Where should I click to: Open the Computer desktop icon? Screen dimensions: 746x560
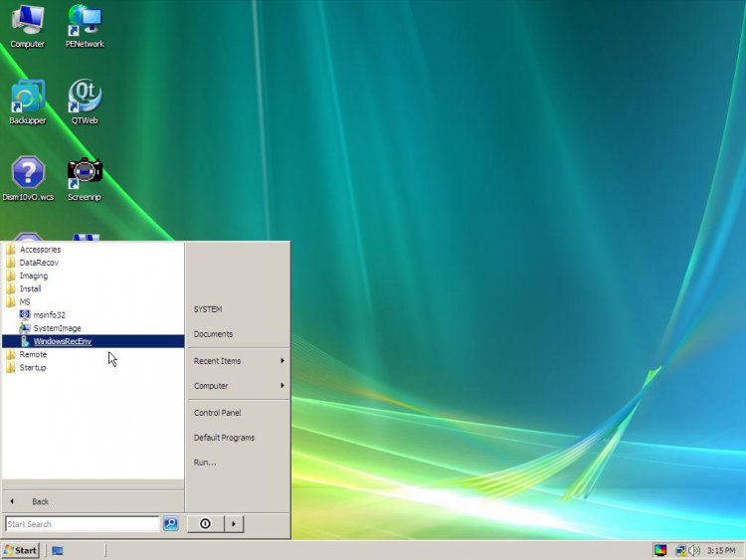coord(27,26)
